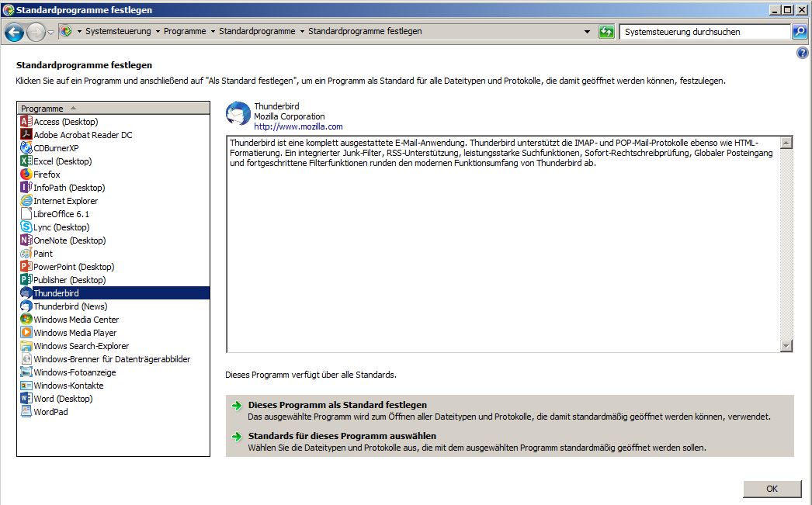Select the WordPad list entry text
The image size is (812, 505).
(50, 412)
